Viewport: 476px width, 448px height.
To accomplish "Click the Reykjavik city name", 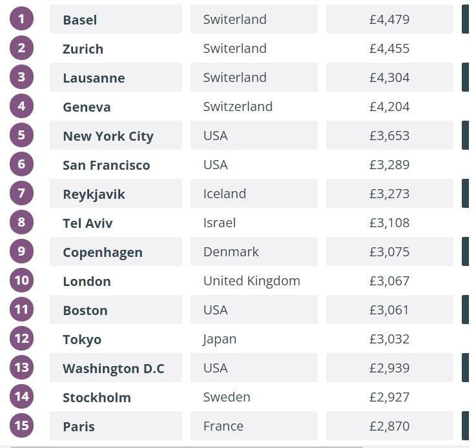I will 94,194.
